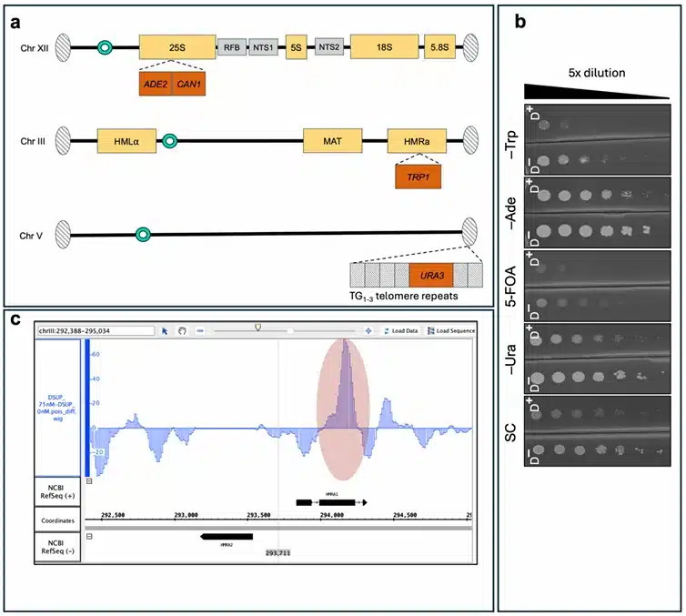686x616 pixels.
Task: Click the chrIII coordinate range input box
Action: [x=96, y=331]
